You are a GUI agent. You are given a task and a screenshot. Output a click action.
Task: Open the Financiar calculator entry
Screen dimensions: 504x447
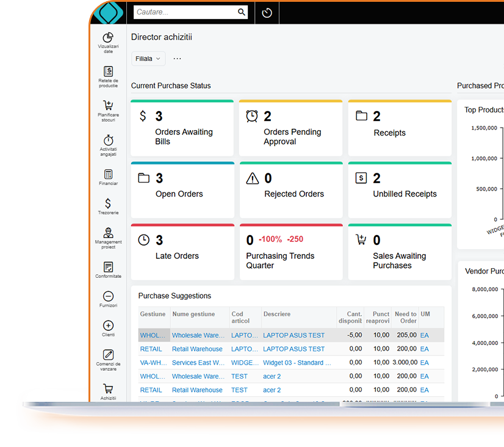pyautogui.click(x=108, y=175)
